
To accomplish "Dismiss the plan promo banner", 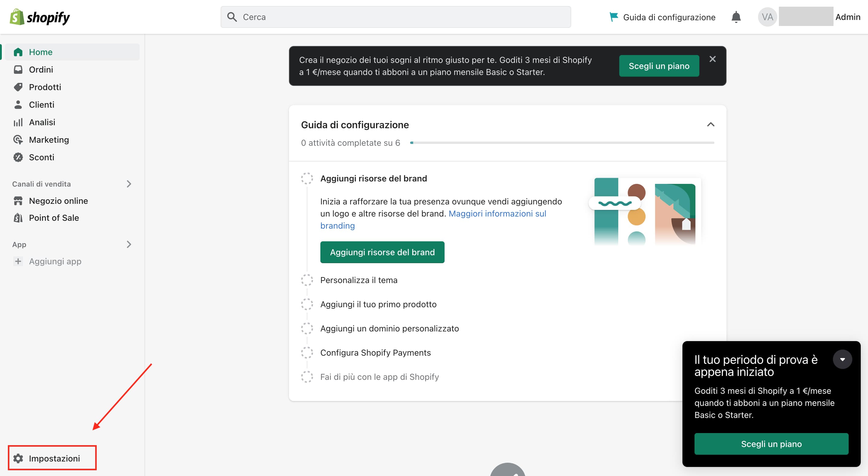I will coord(712,59).
